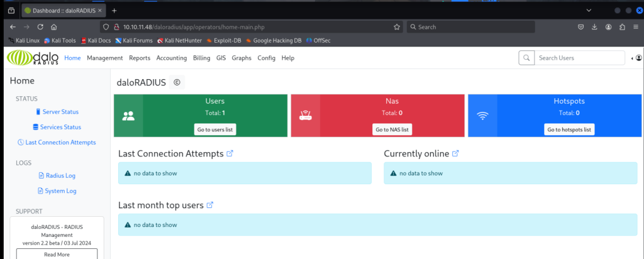Open the Firefox account icon

pyautogui.click(x=608, y=27)
